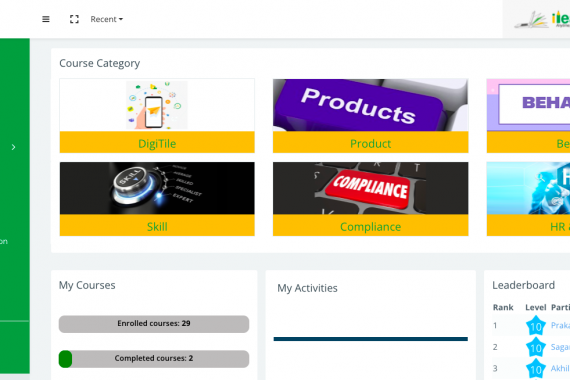
Task: Open the Compliance course category
Action: point(370,227)
